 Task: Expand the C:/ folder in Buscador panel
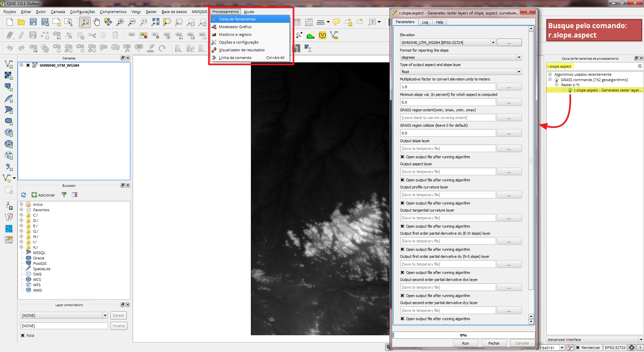coord(22,215)
